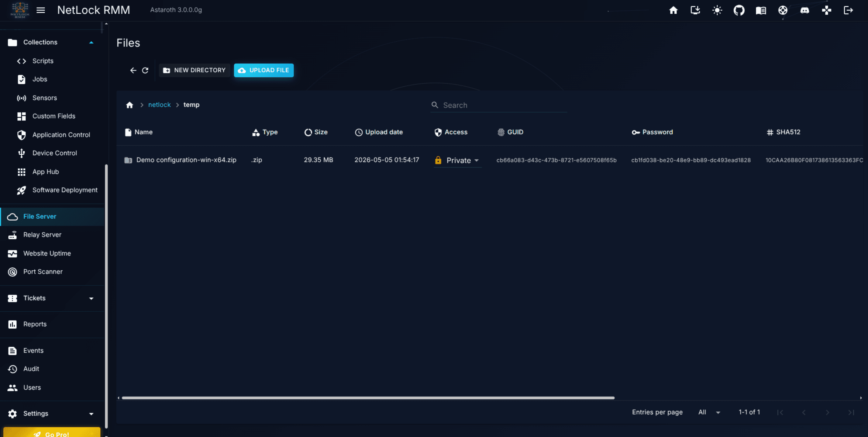Screen dimensions: 868x437
Task: Click file Demo configuration-win-x64.zip
Action: coord(186,160)
